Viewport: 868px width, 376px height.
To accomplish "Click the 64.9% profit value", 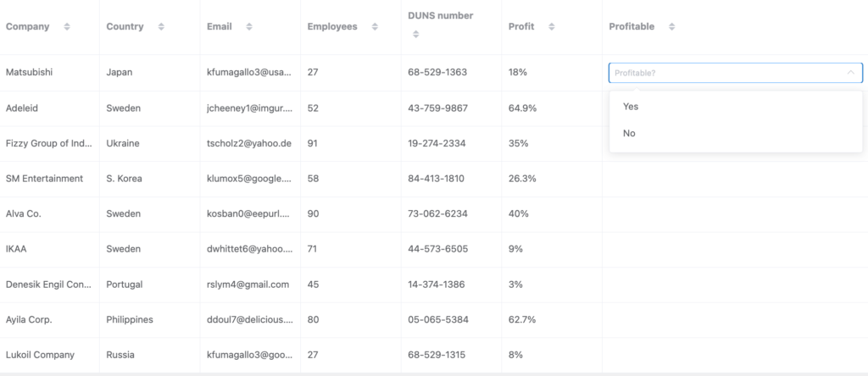I will click(x=522, y=108).
